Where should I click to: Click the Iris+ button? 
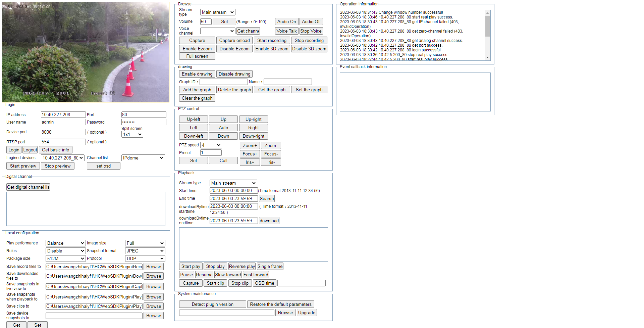[x=250, y=162]
